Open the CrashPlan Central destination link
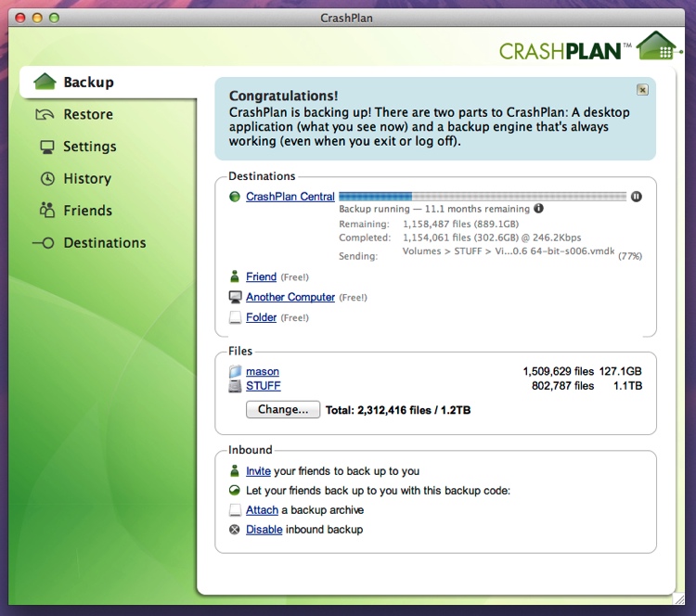 tap(290, 197)
